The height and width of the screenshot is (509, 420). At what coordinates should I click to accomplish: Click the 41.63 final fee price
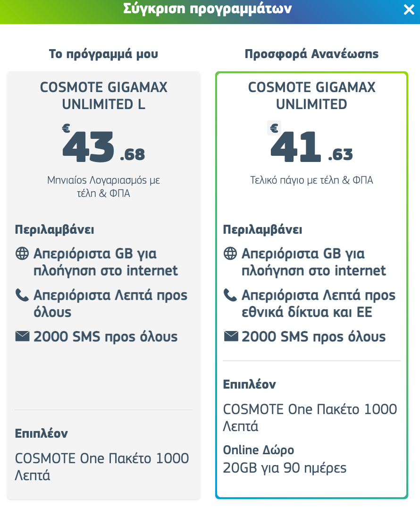311,147
